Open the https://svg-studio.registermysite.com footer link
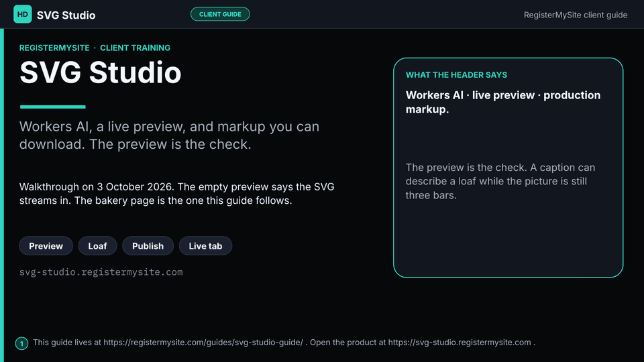This screenshot has height=362, width=644. [460, 343]
